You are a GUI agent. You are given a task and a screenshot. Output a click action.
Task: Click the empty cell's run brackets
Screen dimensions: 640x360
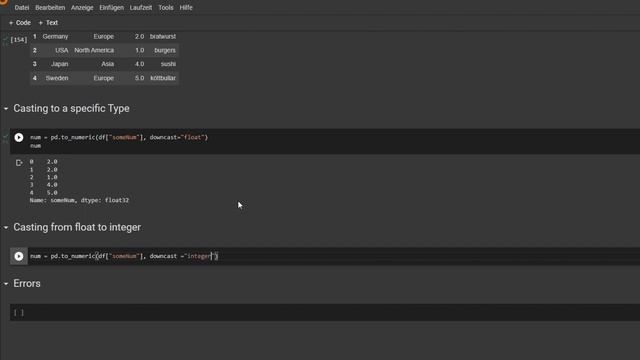pos(19,313)
